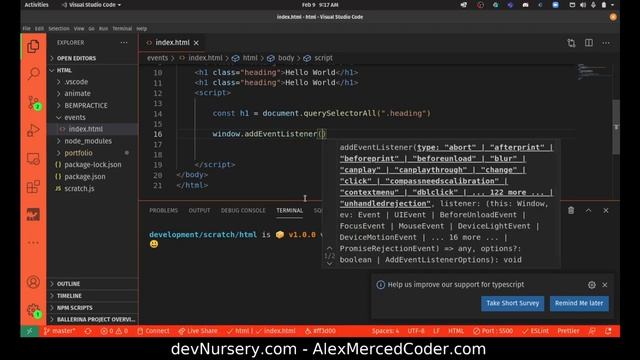The width and height of the screenshot is (640, 360).
Task: Collapse the events folder
Action: 92,117
